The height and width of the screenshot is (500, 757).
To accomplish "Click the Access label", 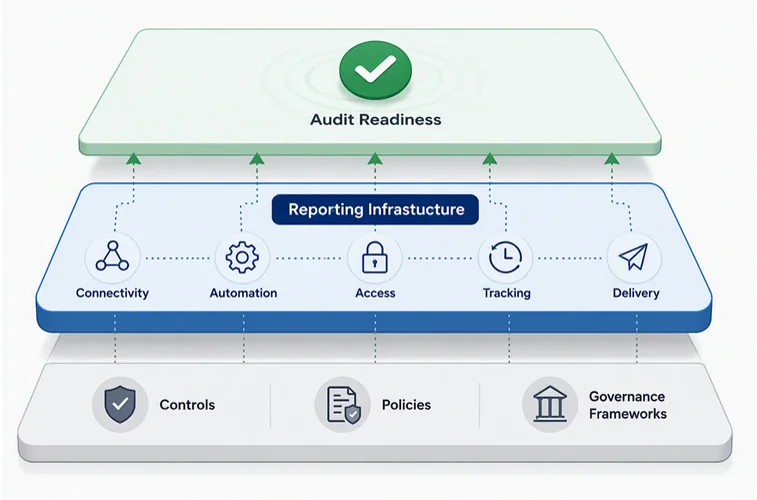I will coord(375,293).
